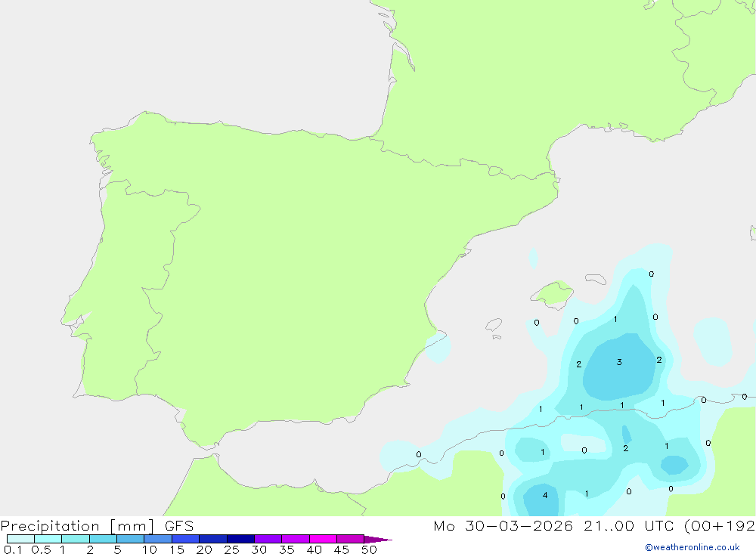The image size is (756, 554).
Task: Pick the 15–20 mm legend color swatch
Action: pos(185,539)
